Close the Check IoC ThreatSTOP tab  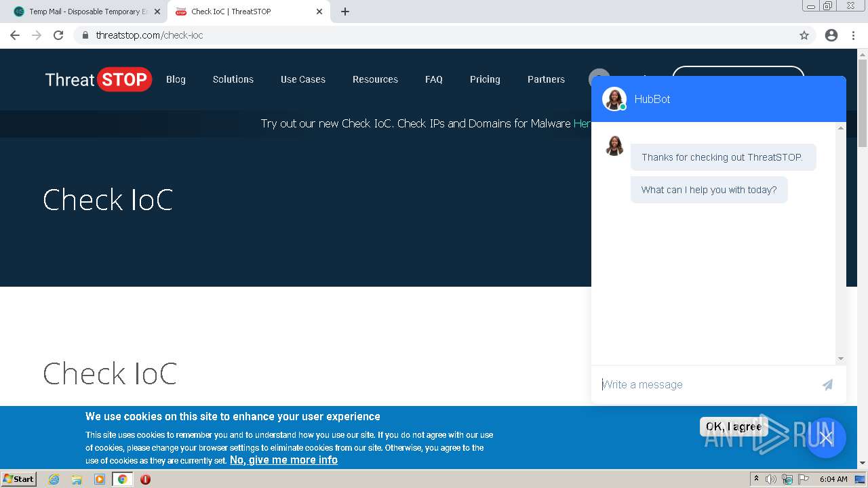319,12
